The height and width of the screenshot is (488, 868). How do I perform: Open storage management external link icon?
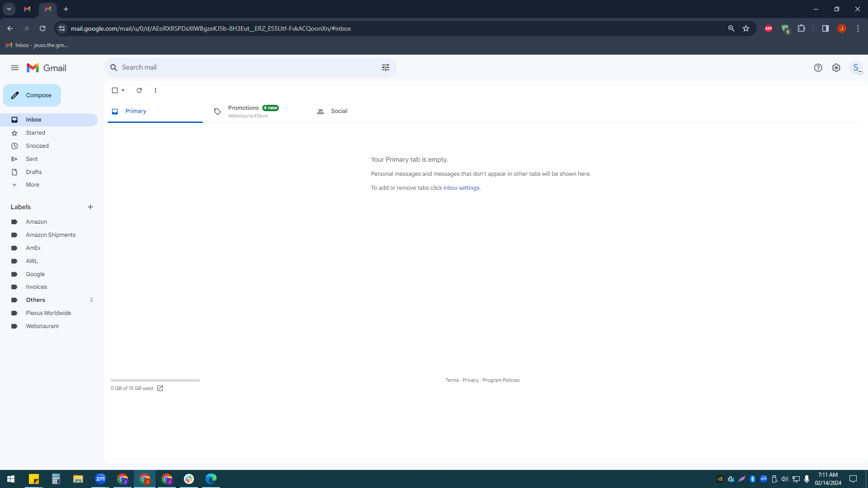pos(160,388)
